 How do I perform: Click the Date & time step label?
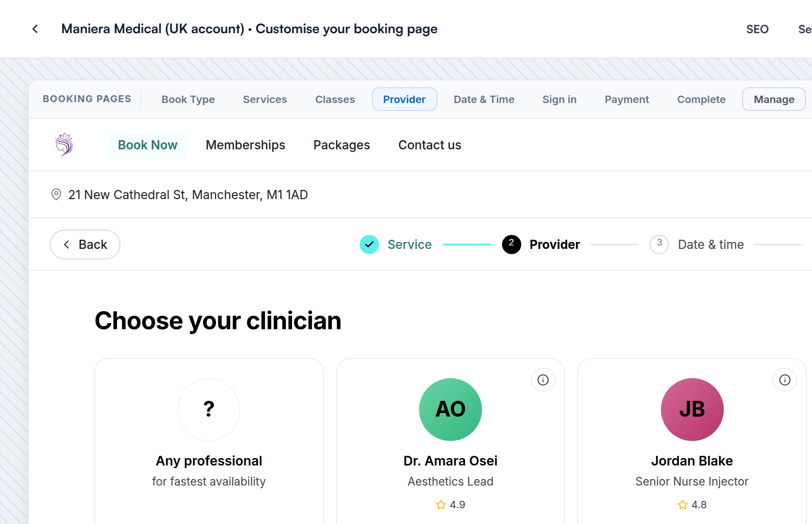point(711,245)
